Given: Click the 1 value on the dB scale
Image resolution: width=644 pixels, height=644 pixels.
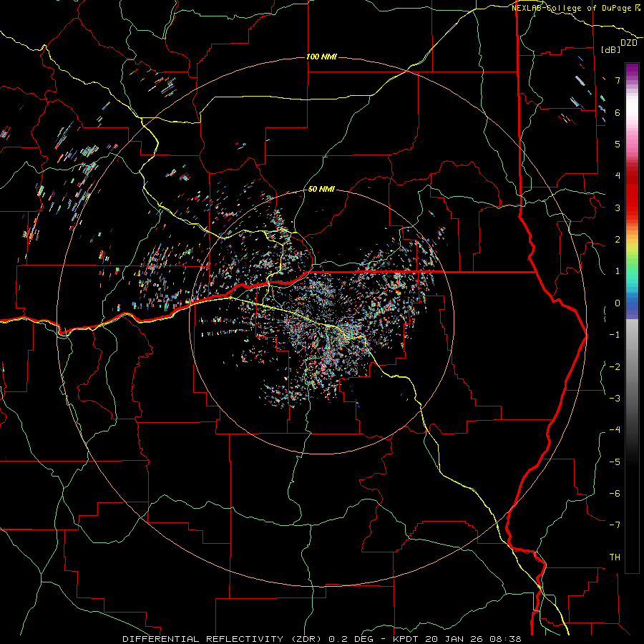Looking at the screenshot, I should [x=618, y=271].
